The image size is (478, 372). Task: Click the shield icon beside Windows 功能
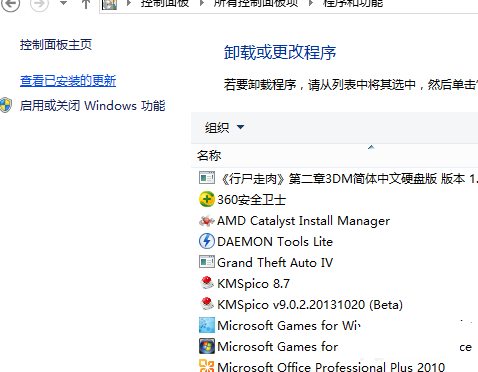point(6,105)
